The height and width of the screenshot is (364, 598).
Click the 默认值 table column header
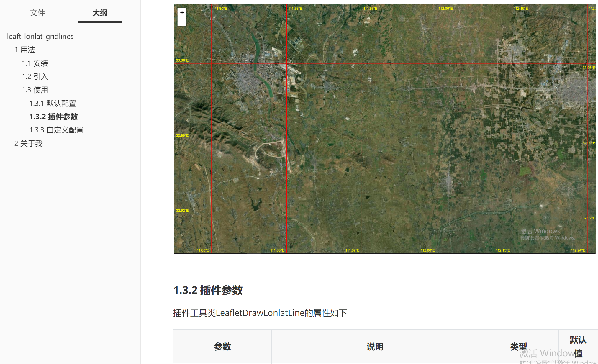click(x=578, y=347)
